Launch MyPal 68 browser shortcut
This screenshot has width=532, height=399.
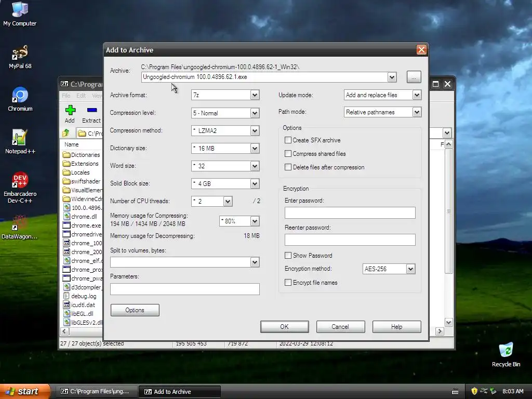click(x=20, y=57)
